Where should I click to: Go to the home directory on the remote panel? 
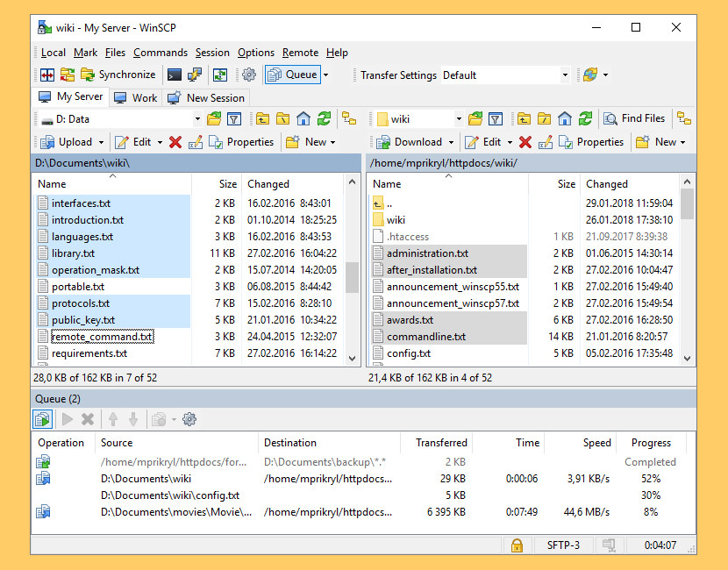(564, 118)
